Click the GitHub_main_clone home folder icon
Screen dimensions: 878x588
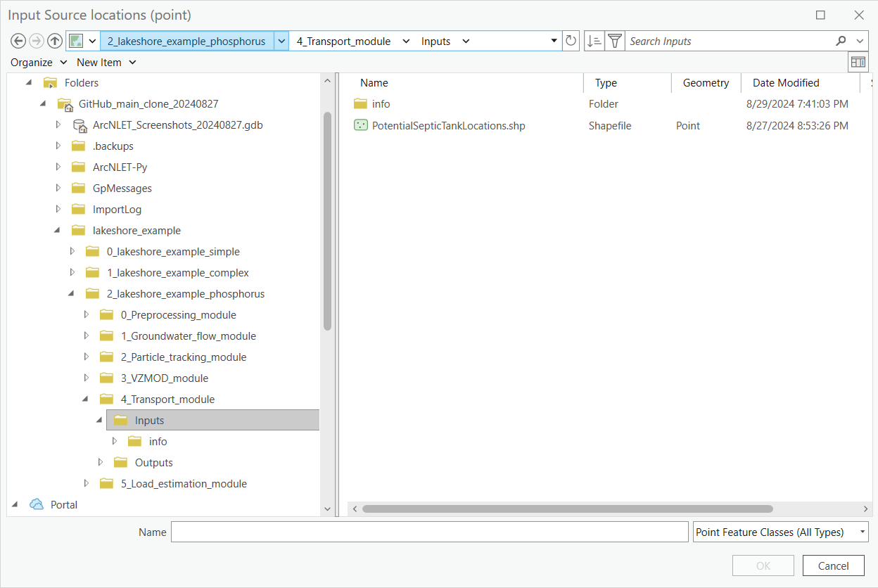[x=65, y=104]
